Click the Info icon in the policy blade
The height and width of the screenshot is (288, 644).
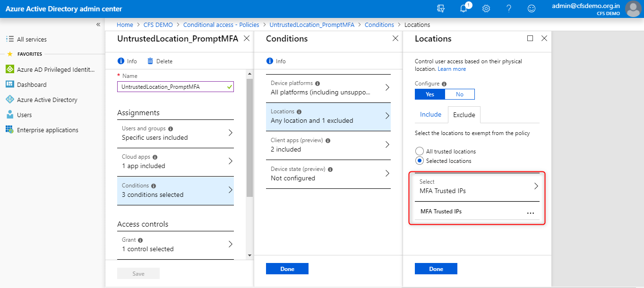tap(120, 61)
